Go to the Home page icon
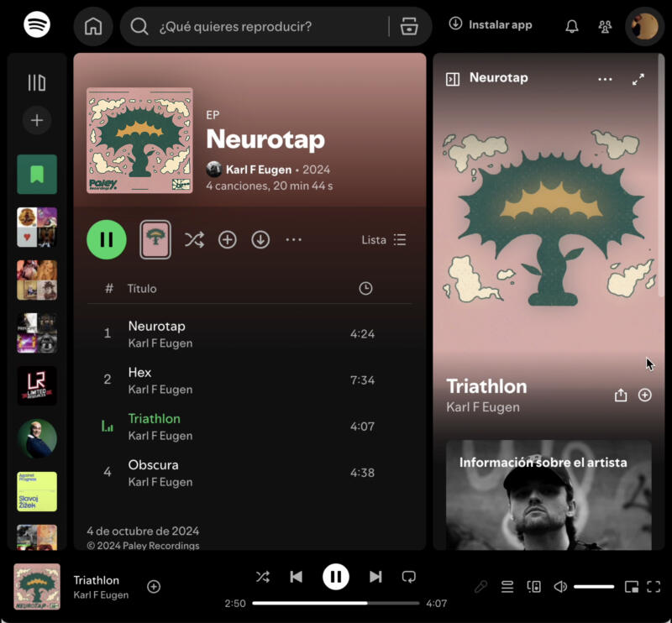Screen dimensions: 672x623 pos(93,27)
